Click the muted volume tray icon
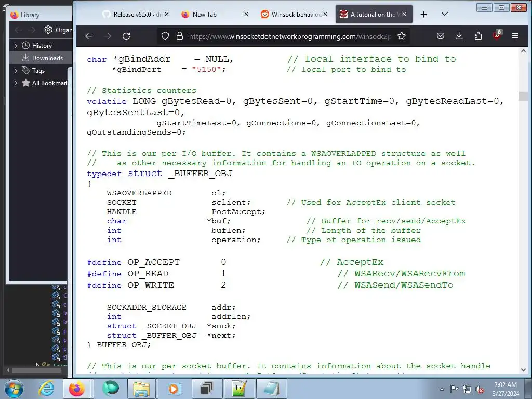The width and height of the screenshot is (532, 399). (480, 389)
